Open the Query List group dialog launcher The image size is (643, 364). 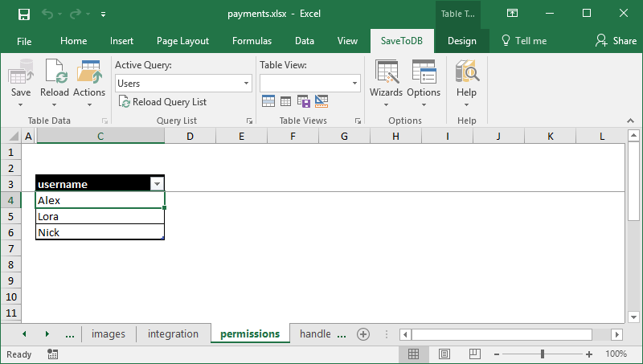tap(249, 121)
